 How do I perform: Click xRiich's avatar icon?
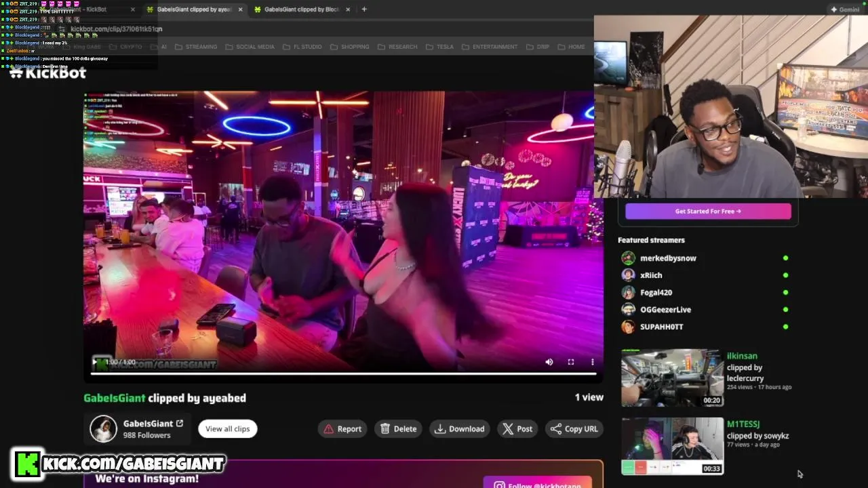click(629, 275)
